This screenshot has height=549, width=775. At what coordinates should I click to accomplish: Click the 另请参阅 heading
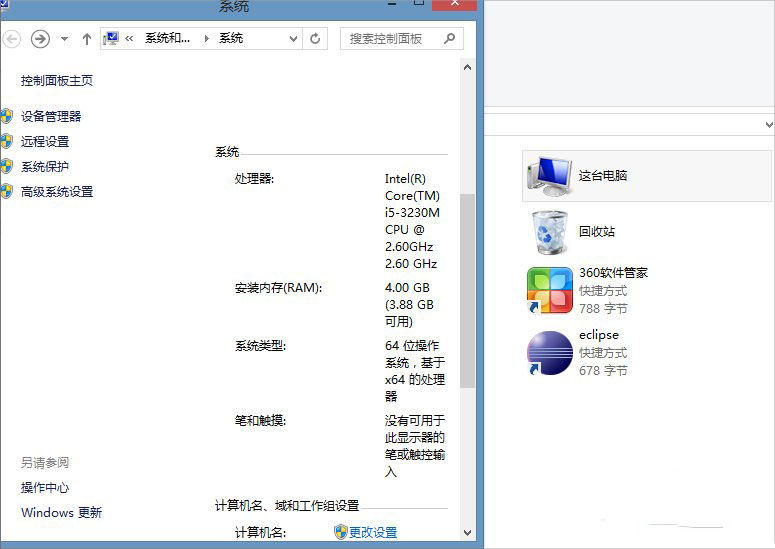click(x=45, y=463)
